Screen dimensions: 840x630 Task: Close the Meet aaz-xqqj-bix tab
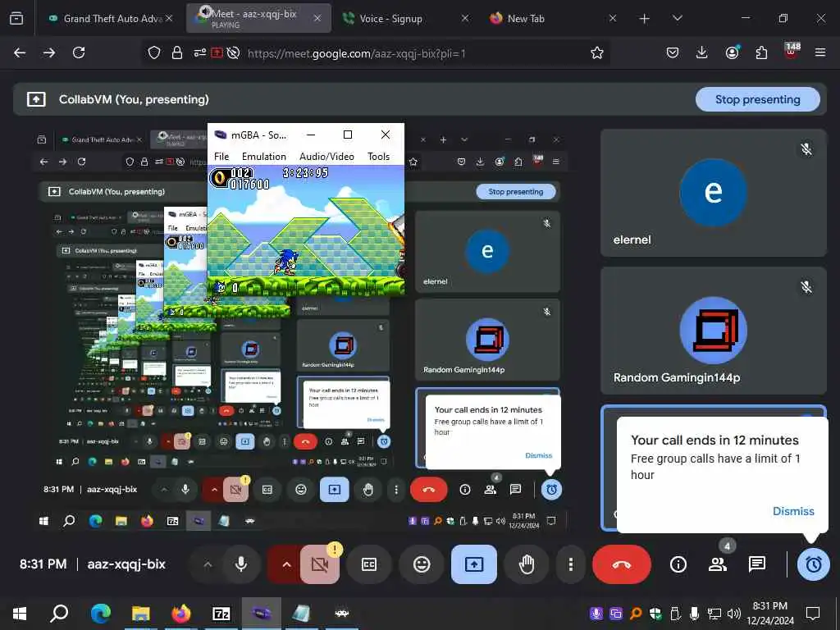click(x=317, y=18)
